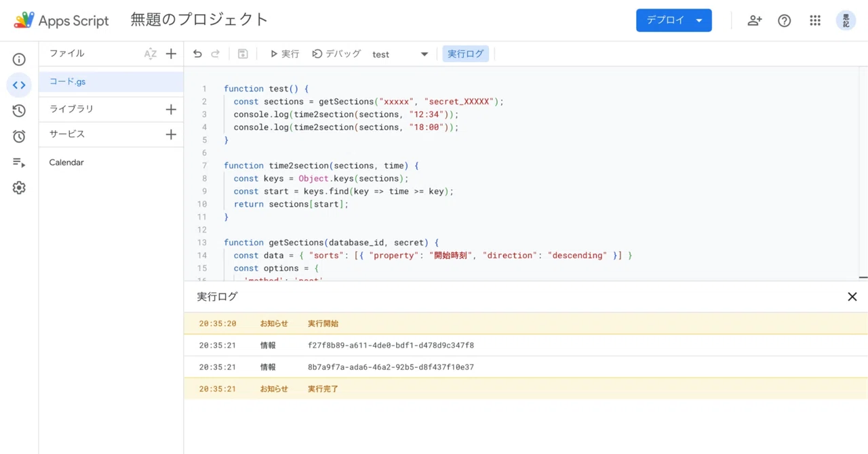Viewport: 868px width, 454px height.
Task: Click the ライブラリ section header
Action: 71,109
